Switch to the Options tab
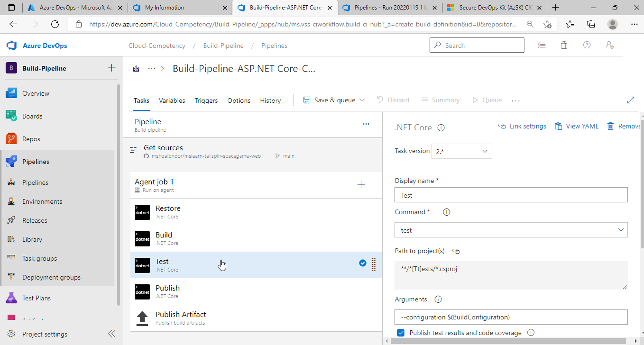 [x=239, y=100]
